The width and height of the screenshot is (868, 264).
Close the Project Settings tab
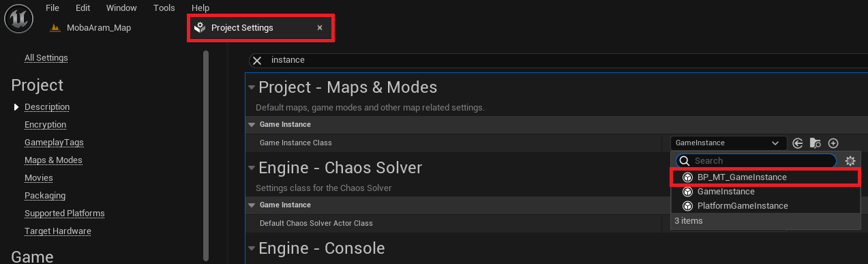[x=320, y=28]
